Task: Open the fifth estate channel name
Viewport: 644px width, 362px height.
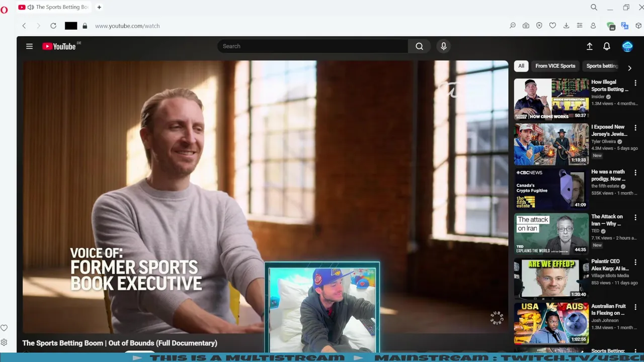Action: click(x=605, y=186)
